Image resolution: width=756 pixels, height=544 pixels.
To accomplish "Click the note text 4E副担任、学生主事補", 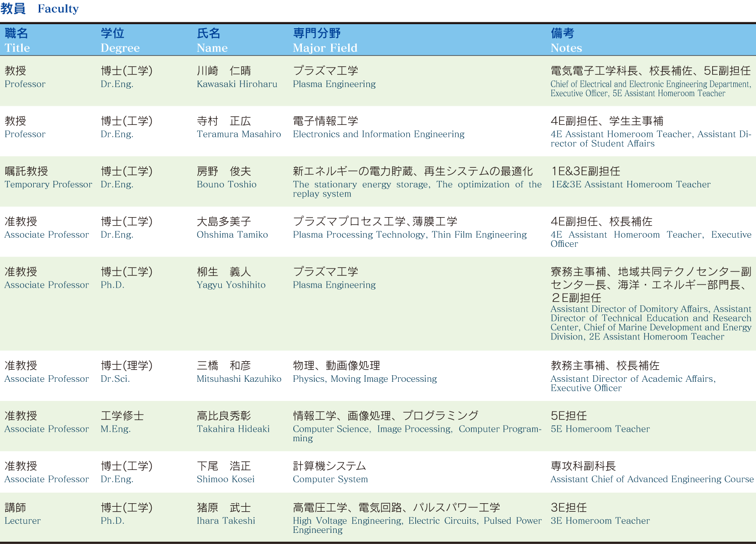I will coord(607,121).
